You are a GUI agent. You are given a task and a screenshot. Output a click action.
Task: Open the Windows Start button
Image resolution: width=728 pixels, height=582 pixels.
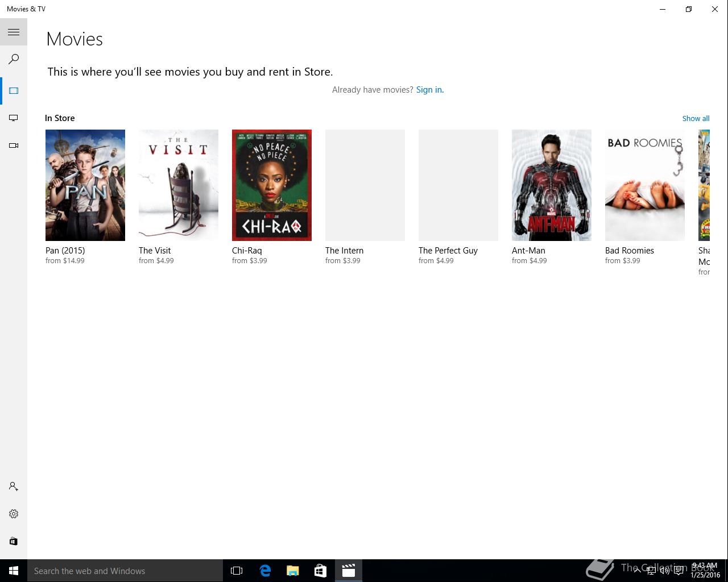14,571
